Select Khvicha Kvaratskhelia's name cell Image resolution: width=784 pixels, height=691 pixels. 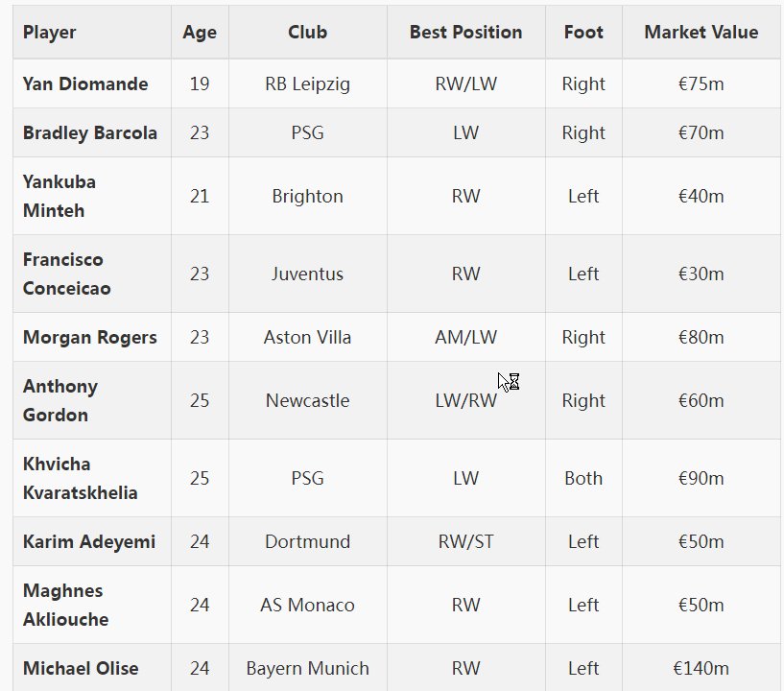pos(81,478)
